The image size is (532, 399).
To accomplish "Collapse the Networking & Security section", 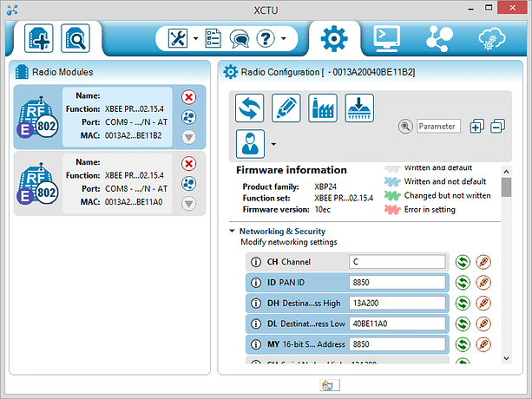I will click(x=232, y=232).
